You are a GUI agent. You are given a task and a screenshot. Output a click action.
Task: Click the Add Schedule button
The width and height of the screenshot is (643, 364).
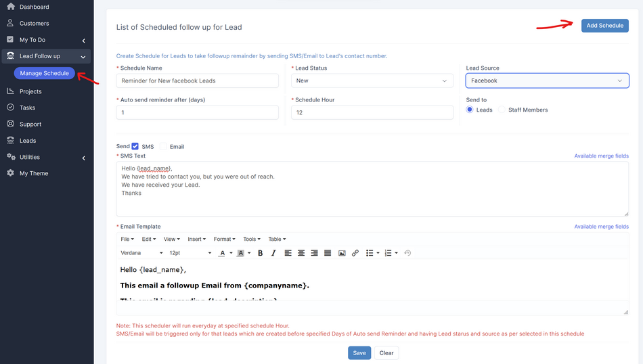605,26
